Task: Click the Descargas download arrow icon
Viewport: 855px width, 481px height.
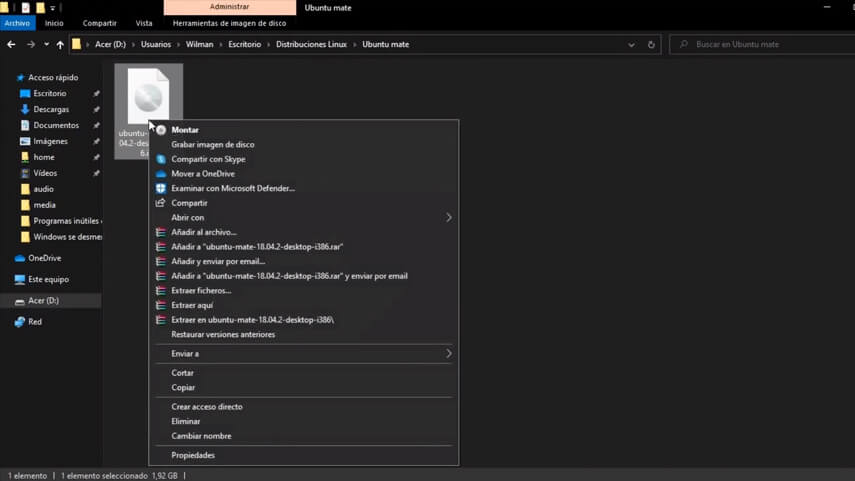Action: pyautogui.click(x=25, y=110)
